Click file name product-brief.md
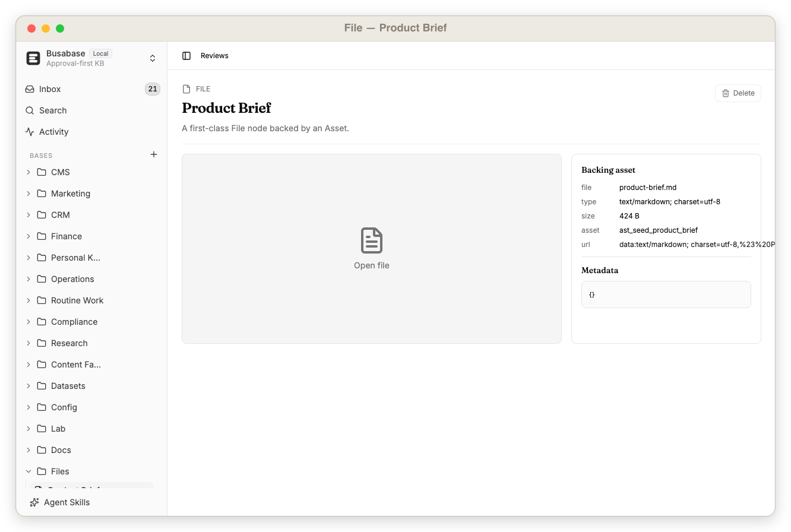This screenshot has height=532, width=791. coord(648,188)
